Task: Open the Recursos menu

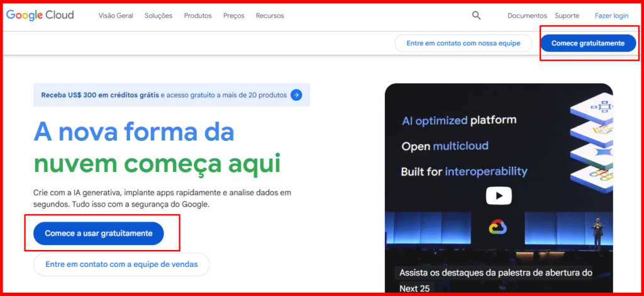Action: 270,16
